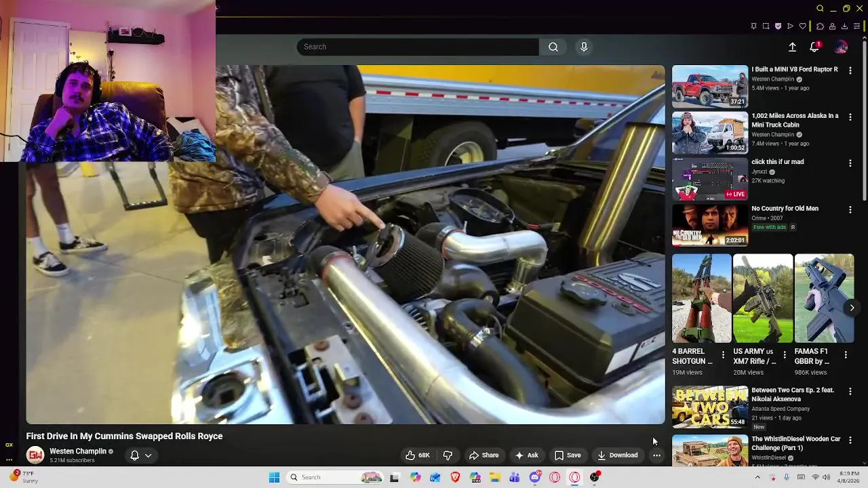Expand the subscription notification dropdown arrow
This screenshot has width=868, height=488.
[x=148, y=455]
